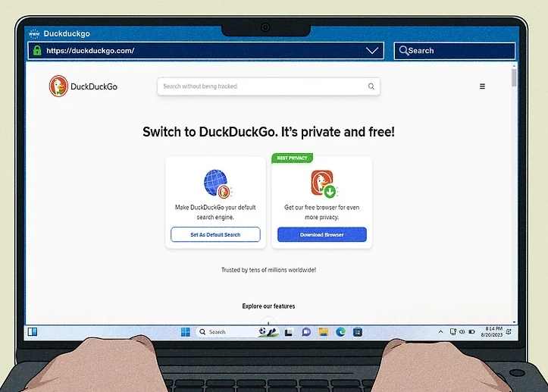Click the network icon in system tray
The image size is (548, 392).
click(x=453, y=332)
